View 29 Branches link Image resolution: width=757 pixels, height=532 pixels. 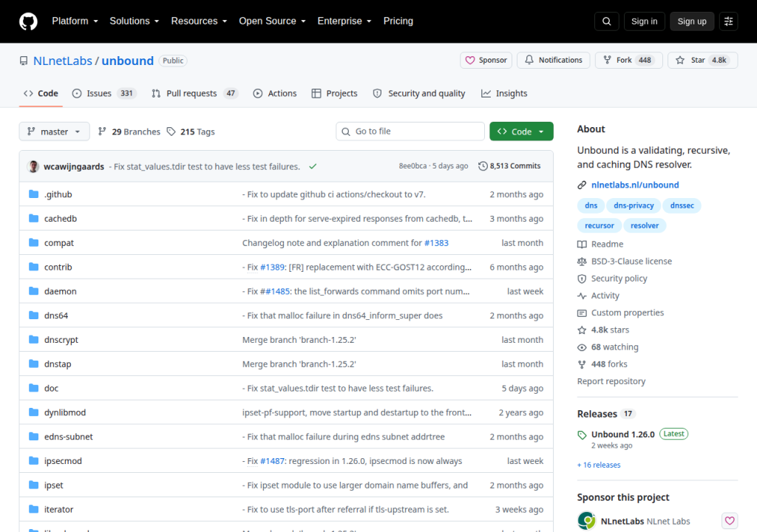129,132
